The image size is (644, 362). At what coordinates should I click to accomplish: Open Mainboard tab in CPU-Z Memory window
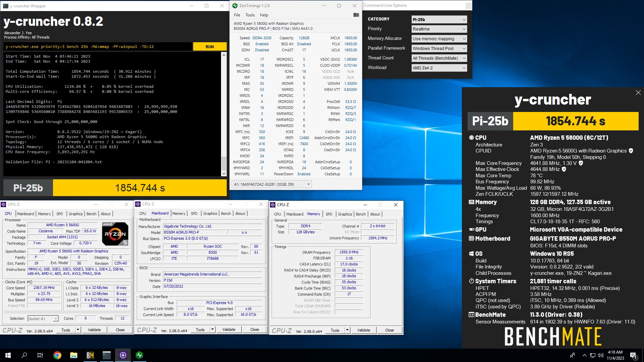coord(295,214)
